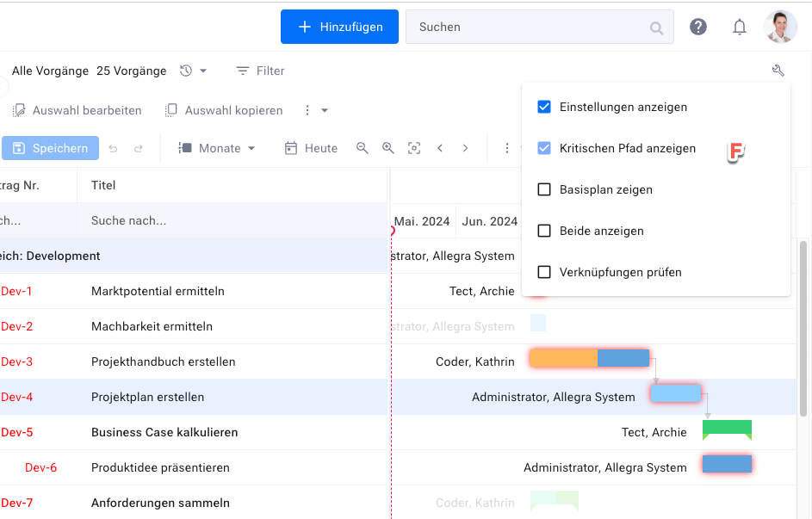Open the notifications bell
Viewport: 812px width, 519px height.
(740, 27)
